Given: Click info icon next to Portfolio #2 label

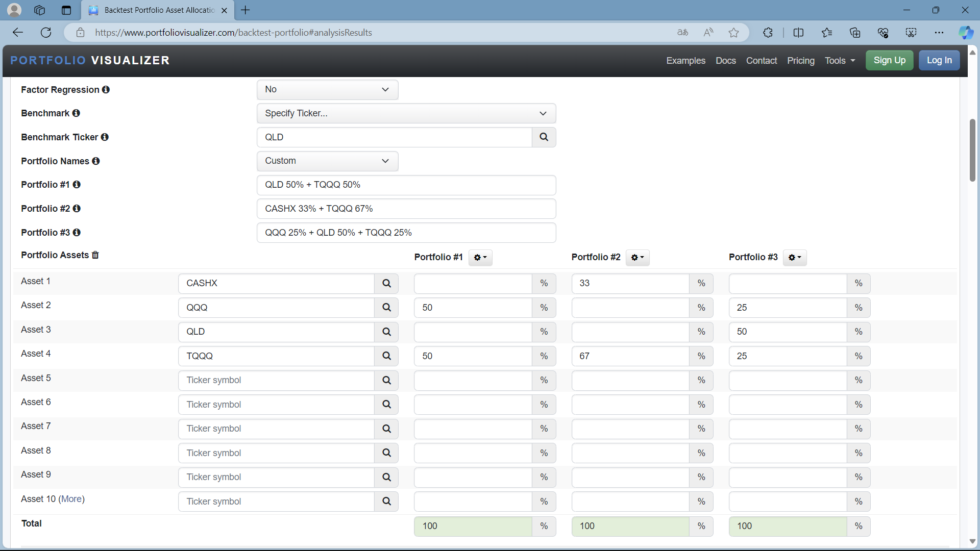Looking at the screenshot, I should tap(77, 209).
